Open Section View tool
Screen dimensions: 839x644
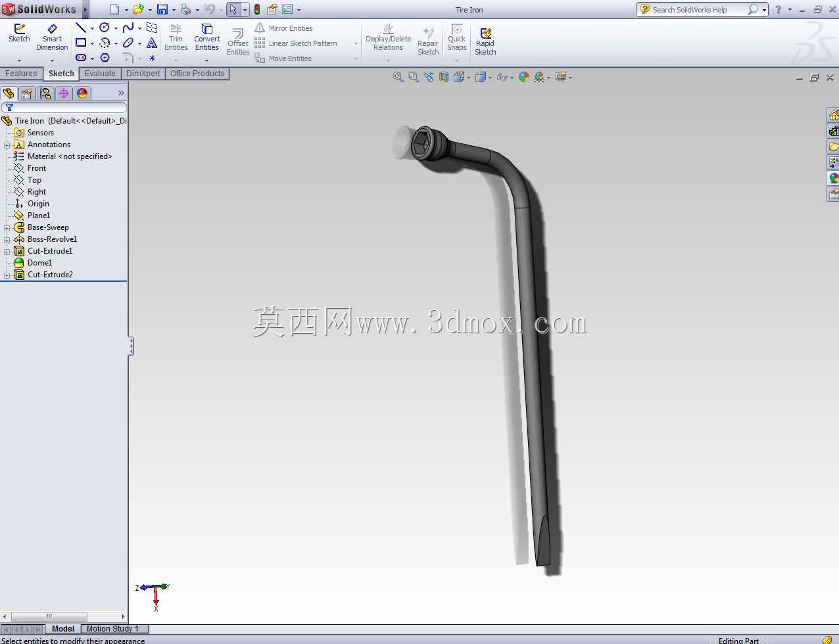(x=444, y=77)
